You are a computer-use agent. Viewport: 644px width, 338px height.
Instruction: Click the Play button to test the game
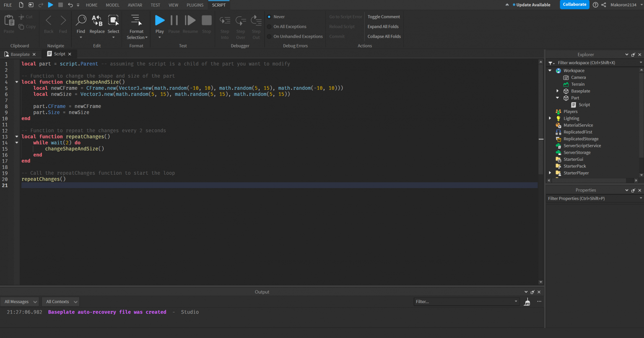tap(159, 20)
